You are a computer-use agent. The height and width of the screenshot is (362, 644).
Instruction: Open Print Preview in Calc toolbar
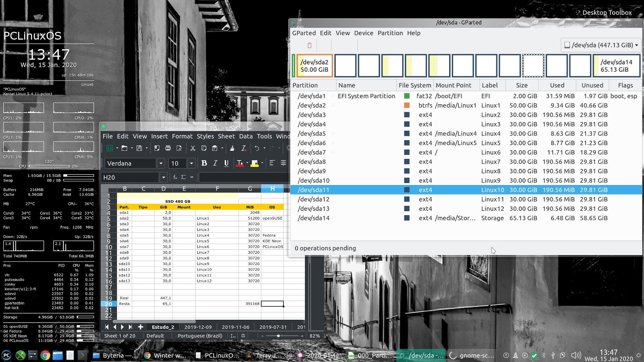coord(179,148)
